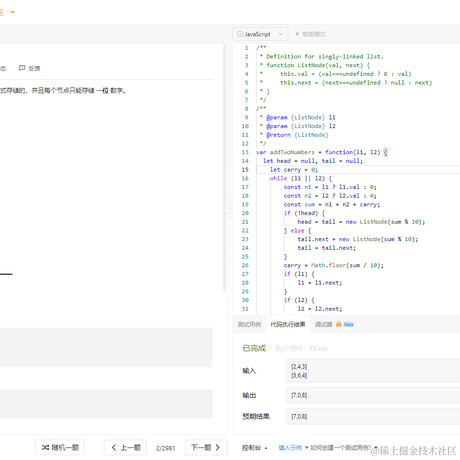Screen dimensions: 460x460
Task: Toggle the 智能模式 smart mode indicator
Action: pyautogui.click(x=311, y=34)
